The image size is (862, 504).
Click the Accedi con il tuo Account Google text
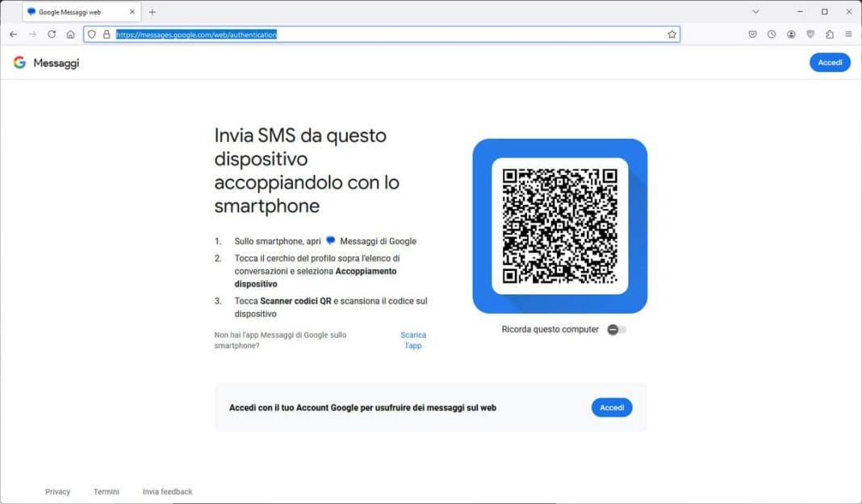(363, 407)
